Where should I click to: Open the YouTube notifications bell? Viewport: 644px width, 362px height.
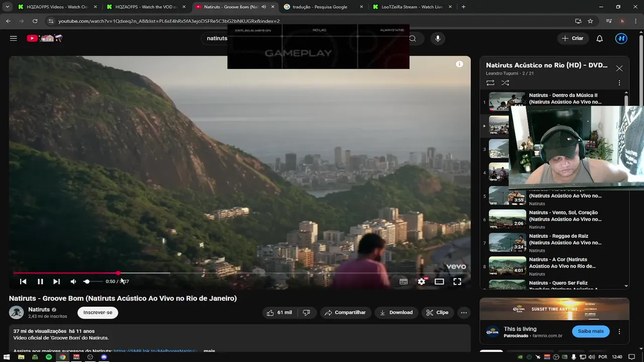[600, 38]
